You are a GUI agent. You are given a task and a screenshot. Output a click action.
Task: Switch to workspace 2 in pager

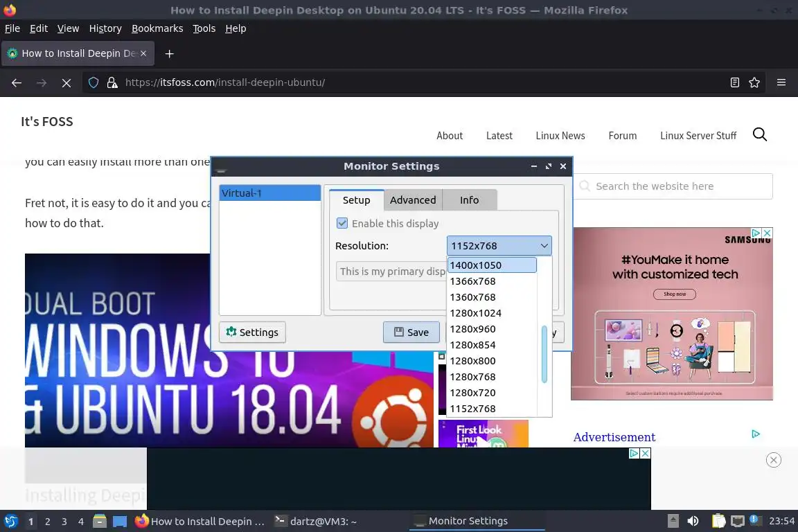point(47,522)
